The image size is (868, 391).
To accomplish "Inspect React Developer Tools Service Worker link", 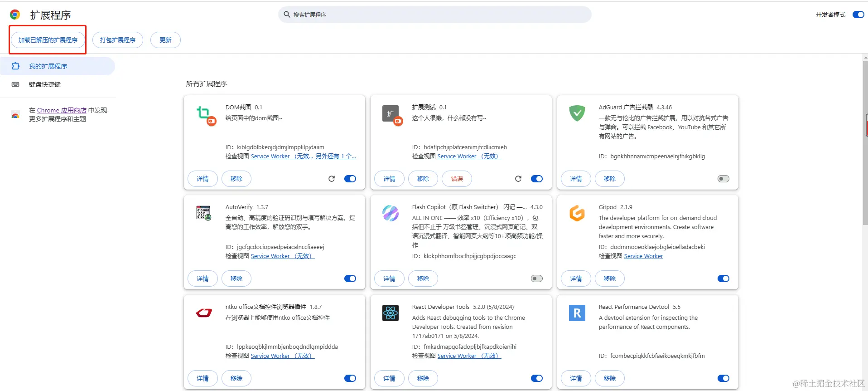I will [x=469, y=356].
